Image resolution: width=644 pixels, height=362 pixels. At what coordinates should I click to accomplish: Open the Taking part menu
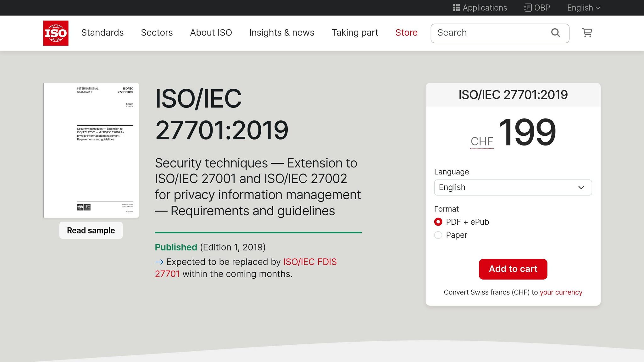pyautogui.click(x=355, y=33)
